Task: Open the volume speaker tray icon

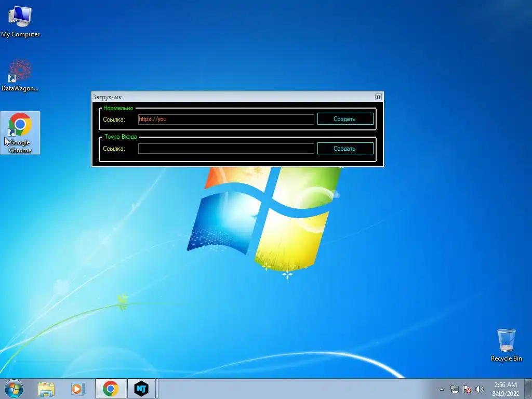Action: 480,389
